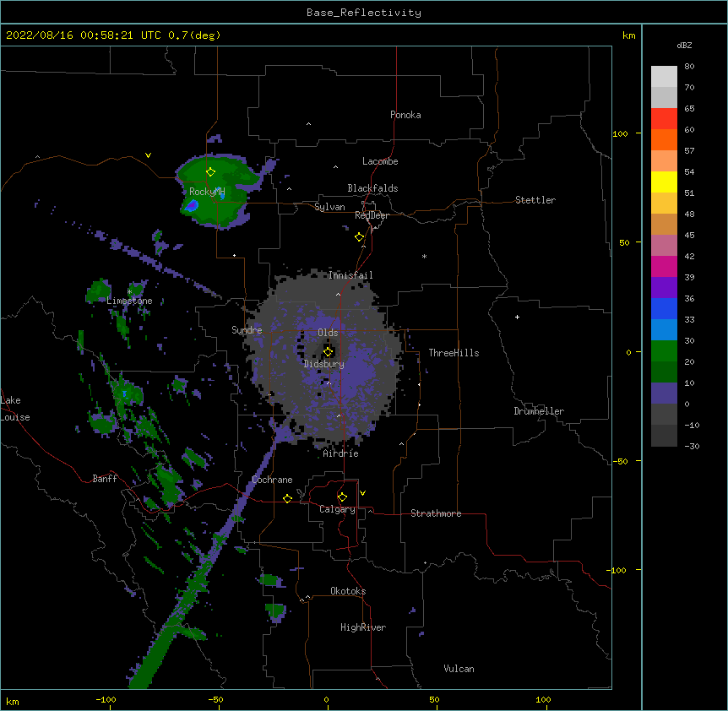Click the Ponoka city label

point(405,115)
